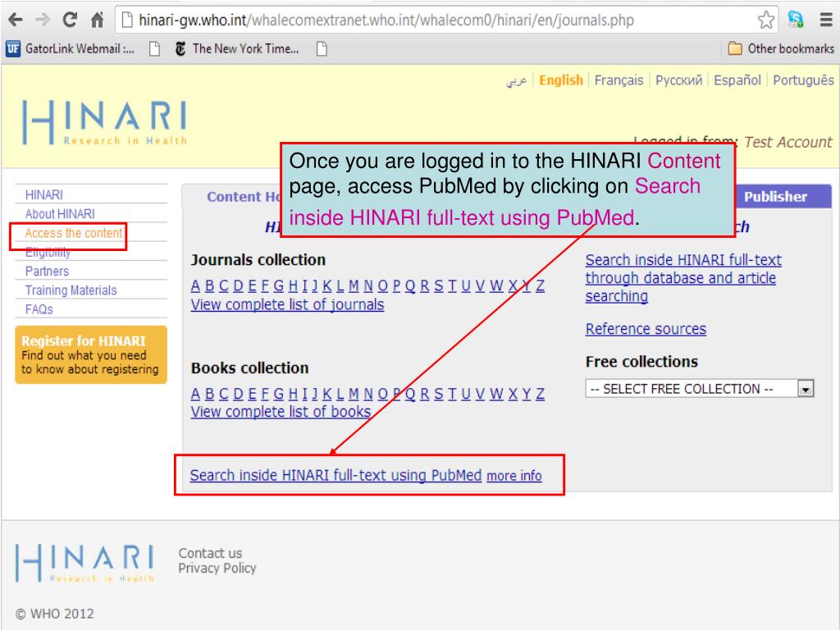This screenshot has width=840, height=630.
Task: Open Reference sources link
Action: pyautogui.click(x=646, y=328)
